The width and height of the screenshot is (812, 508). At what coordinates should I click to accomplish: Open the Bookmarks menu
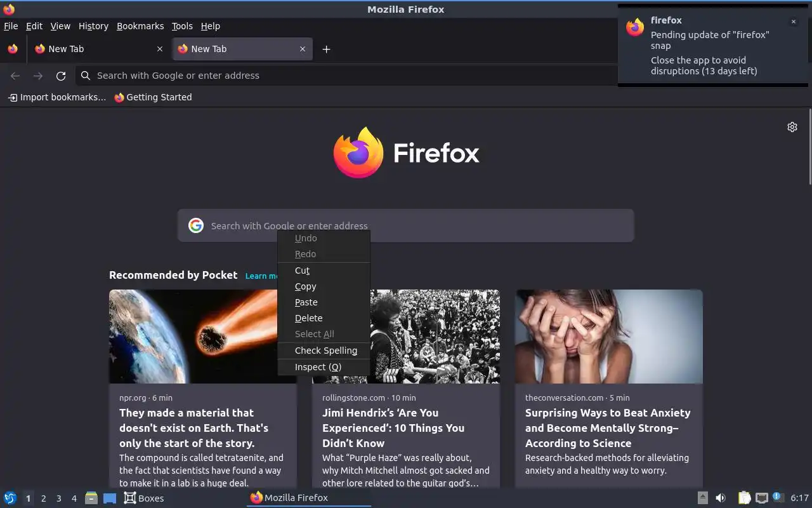point(140,26)
